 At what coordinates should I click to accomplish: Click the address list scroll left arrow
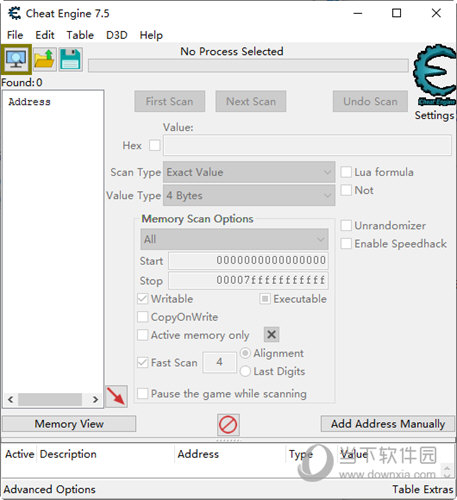coord(11,399)
